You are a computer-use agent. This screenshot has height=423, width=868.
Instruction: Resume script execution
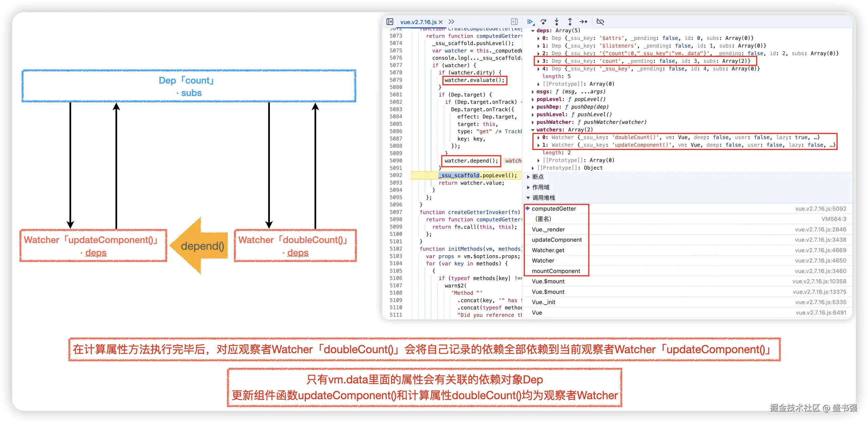click(x=530, y=22)
